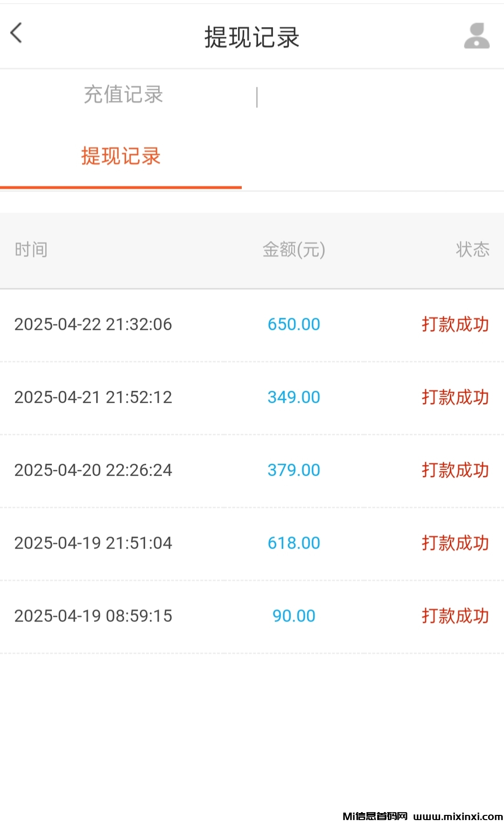Viewport: 504px width, 821px height.
Task: Click the 379.00 amount
Action: tap(294, 470)
